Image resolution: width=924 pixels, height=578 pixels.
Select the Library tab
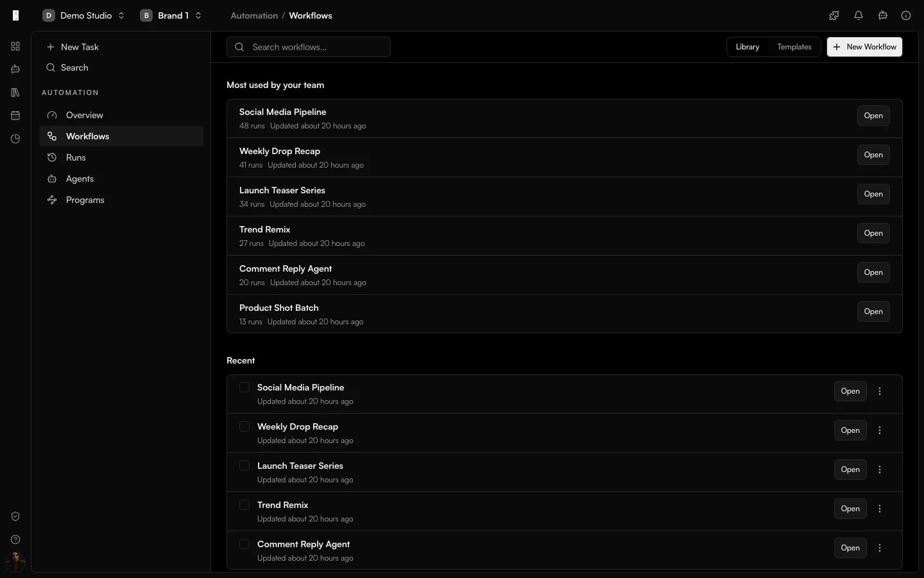coord(748,47)
